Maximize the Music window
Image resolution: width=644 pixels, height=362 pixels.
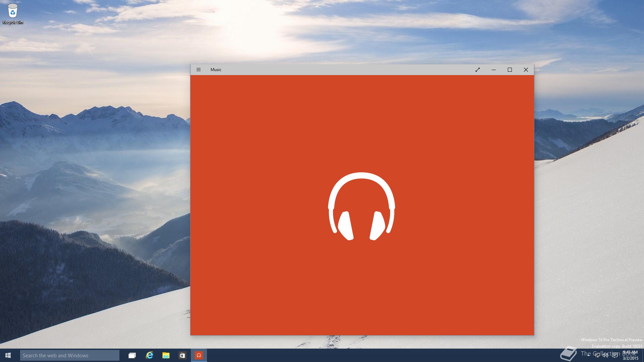(x=510, y=70)
